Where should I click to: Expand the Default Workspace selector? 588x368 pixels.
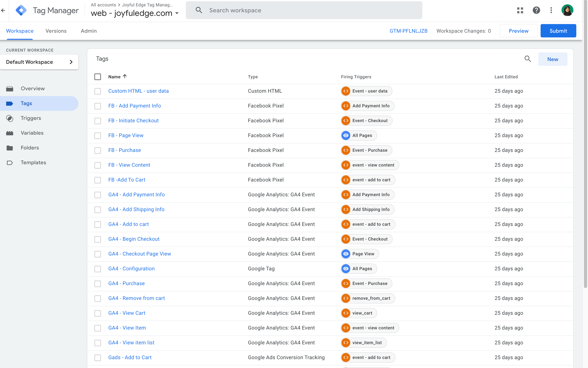(39, 62)
